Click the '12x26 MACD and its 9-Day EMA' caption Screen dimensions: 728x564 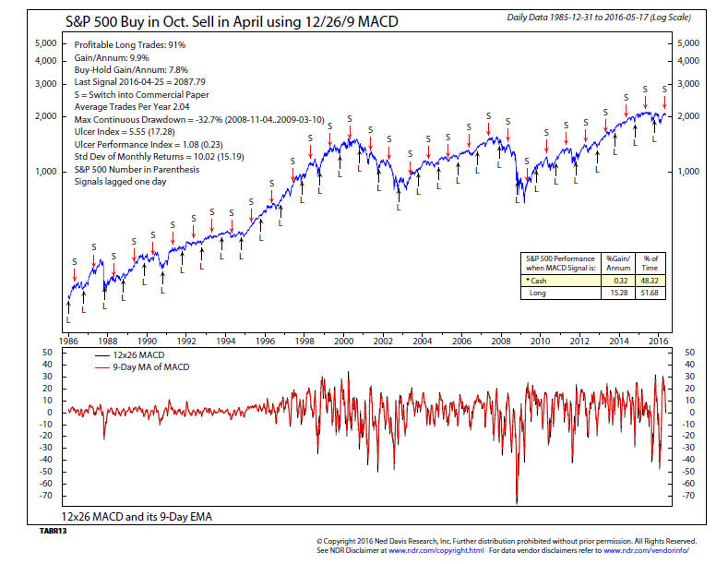[137, 517]
